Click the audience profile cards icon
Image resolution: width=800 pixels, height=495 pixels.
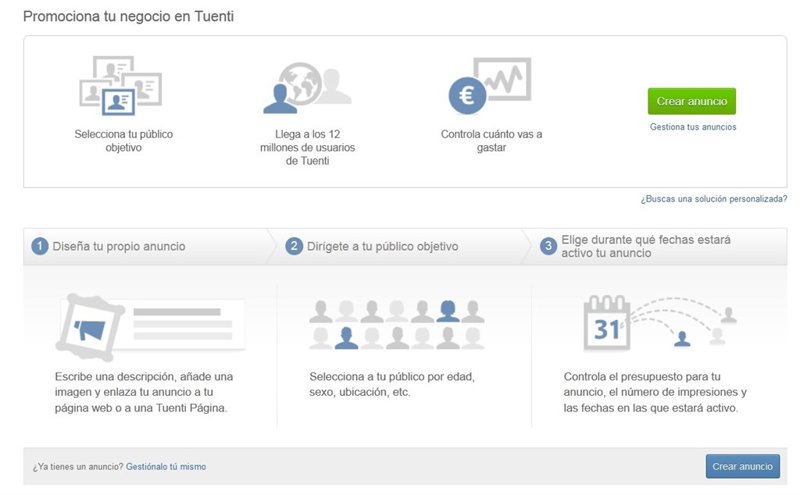[x=119, y=86]
